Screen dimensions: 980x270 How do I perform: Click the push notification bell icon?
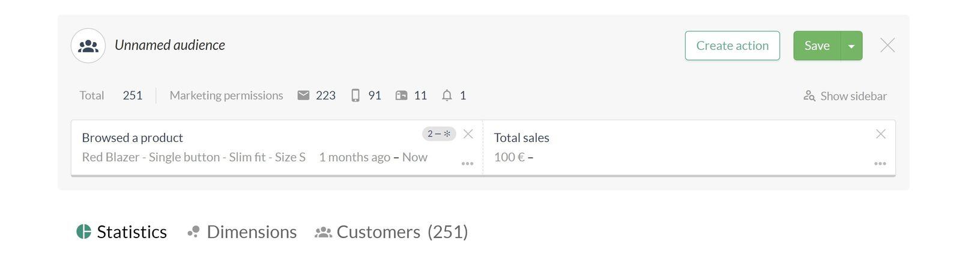pos(447,96)
